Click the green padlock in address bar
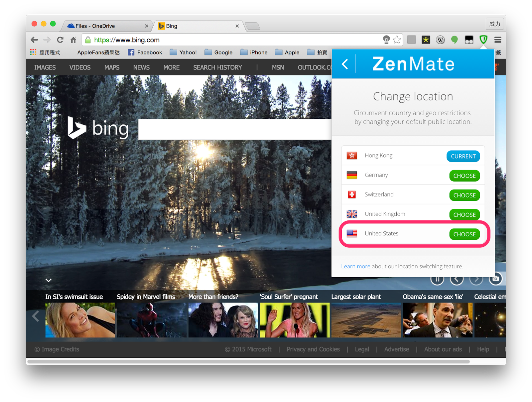This screenshot has height=402, width=532. (x=88, y=40)
